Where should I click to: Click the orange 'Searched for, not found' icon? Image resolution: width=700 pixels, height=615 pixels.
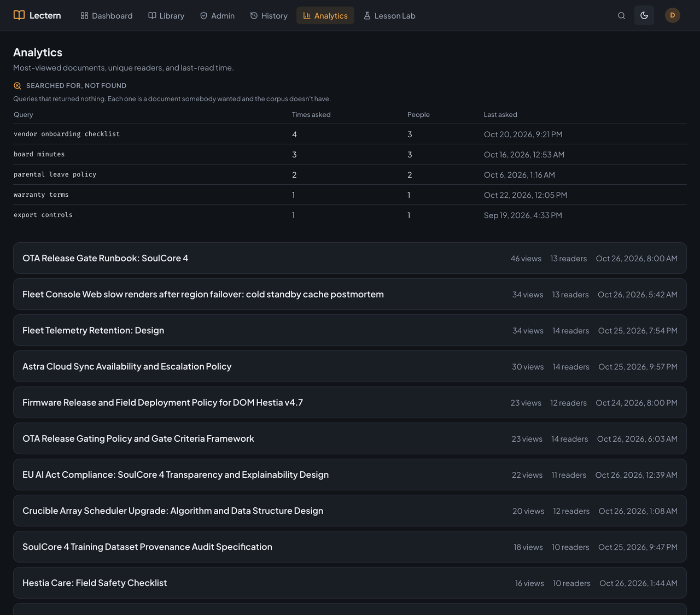click(x=17, y=86)
